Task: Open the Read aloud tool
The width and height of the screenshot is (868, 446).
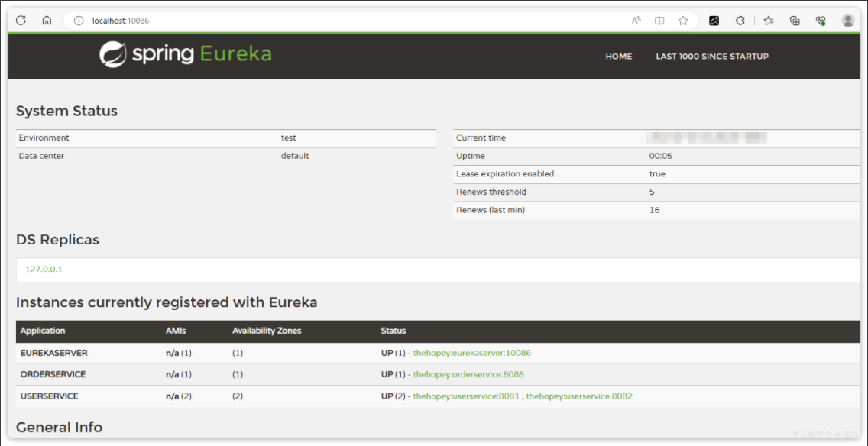Action: 636,21
